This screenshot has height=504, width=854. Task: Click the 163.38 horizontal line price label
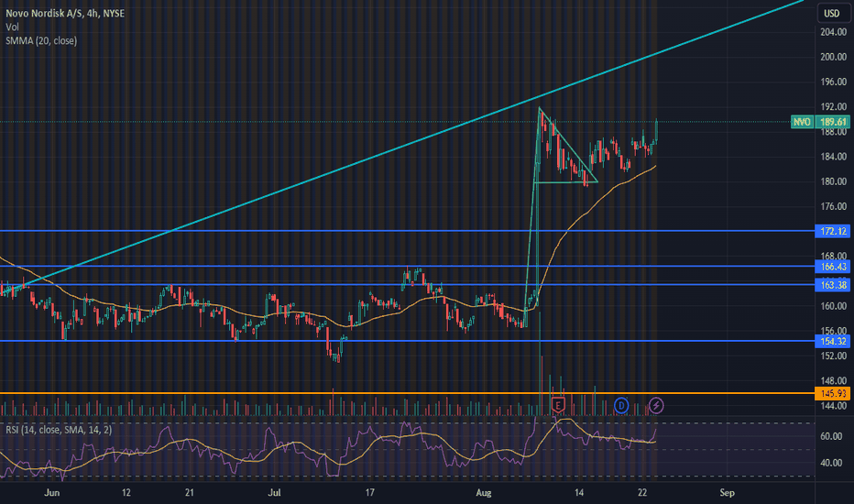pyautogui.click(x=833, y=285)
